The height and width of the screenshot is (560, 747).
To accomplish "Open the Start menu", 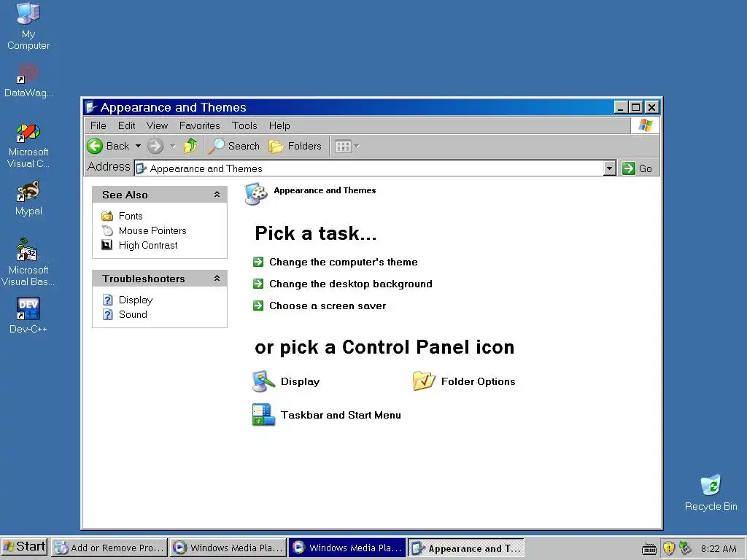I will coord(24,547).
